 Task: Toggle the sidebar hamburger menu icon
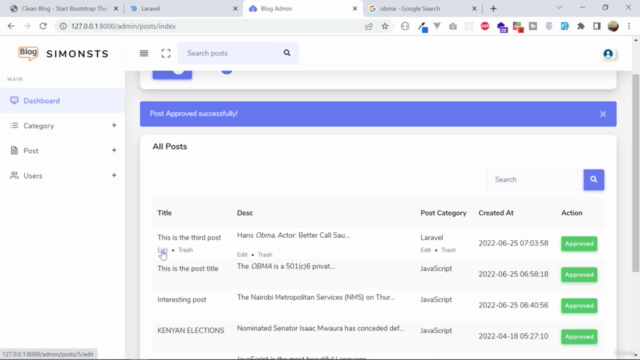click(144, 53)
